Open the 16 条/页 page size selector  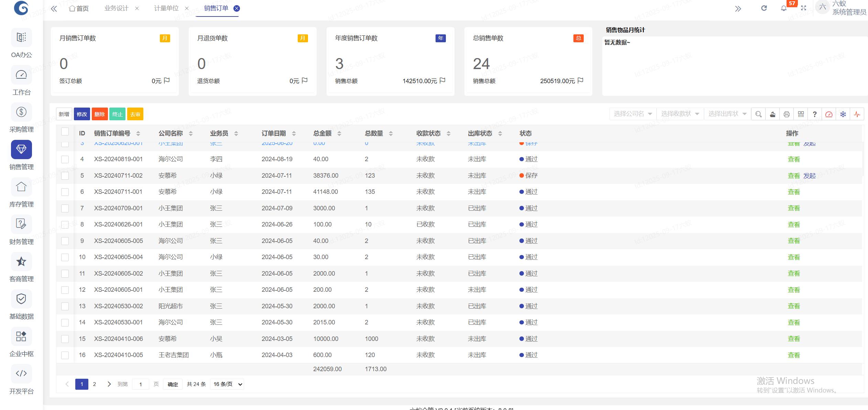[227, 384]
